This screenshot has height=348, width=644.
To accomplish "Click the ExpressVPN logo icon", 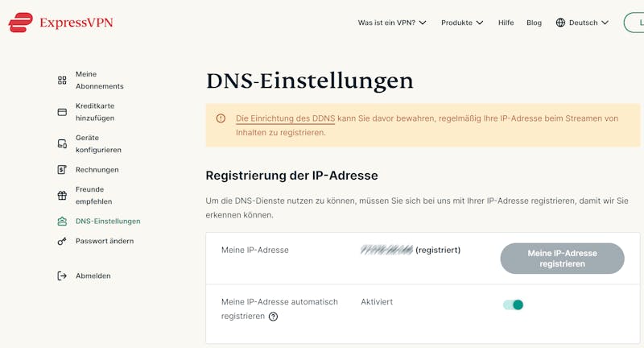I will pos(20,22).
